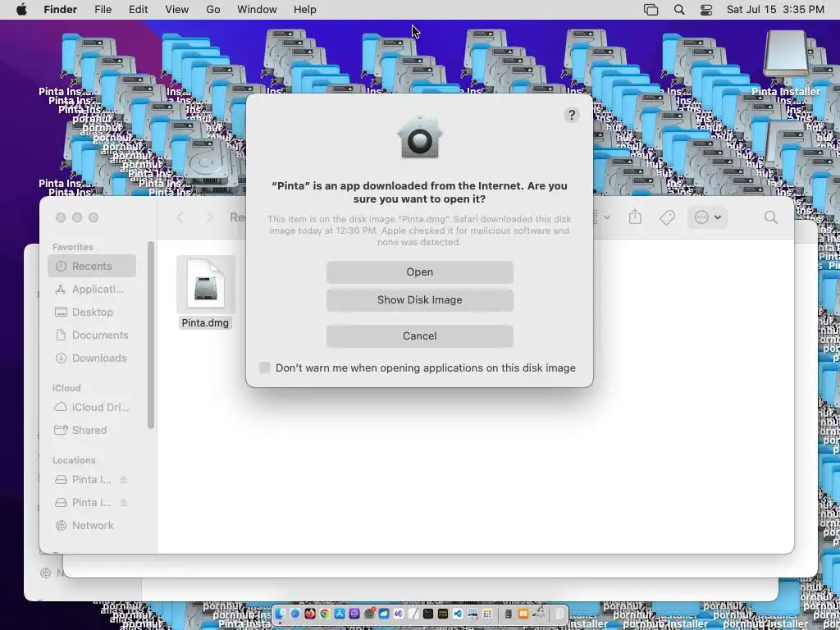Open the Window menu
Viewport: 840px width, 630px height.
tap(257, 10)
